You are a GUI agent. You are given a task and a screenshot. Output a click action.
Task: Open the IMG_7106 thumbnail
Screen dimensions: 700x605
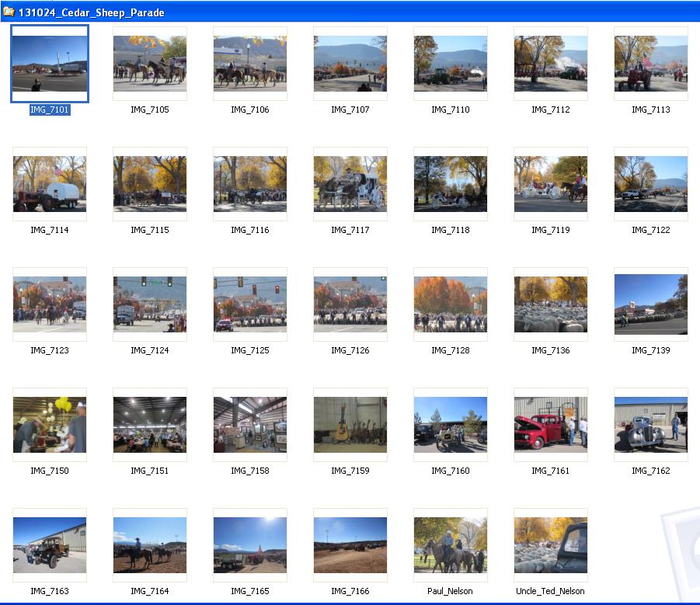(250, 64)
